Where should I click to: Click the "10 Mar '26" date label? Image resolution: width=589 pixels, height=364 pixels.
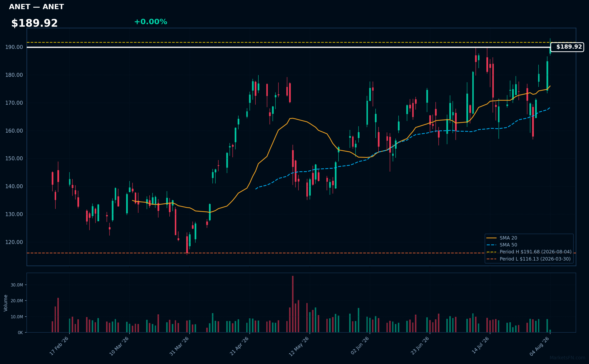(x=119, y=346)
